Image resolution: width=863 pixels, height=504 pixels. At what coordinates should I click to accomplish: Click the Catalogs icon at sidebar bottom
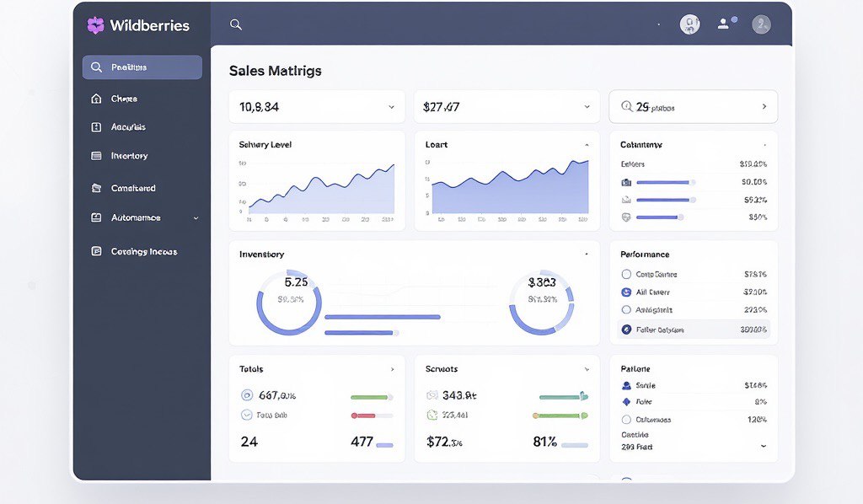tap(95, 251)
